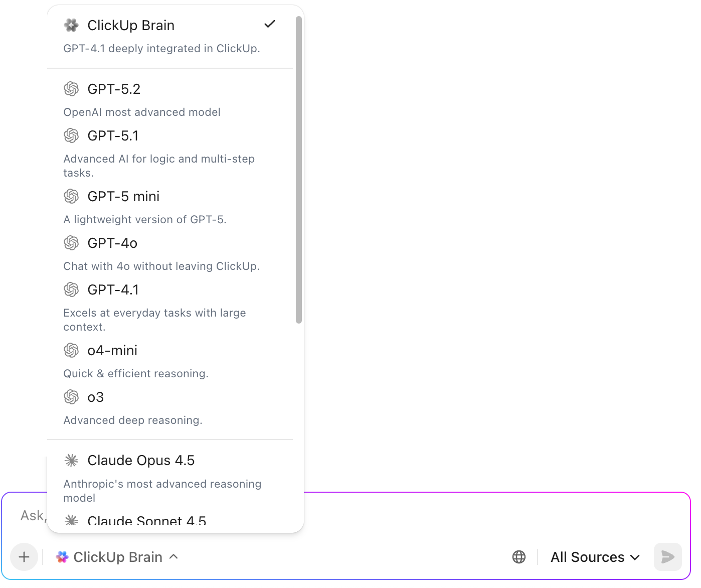This screenshot has height=588, width=701.
Task: Click the checkmark next to ClickUp Brain
Action: tap(270, 24)
